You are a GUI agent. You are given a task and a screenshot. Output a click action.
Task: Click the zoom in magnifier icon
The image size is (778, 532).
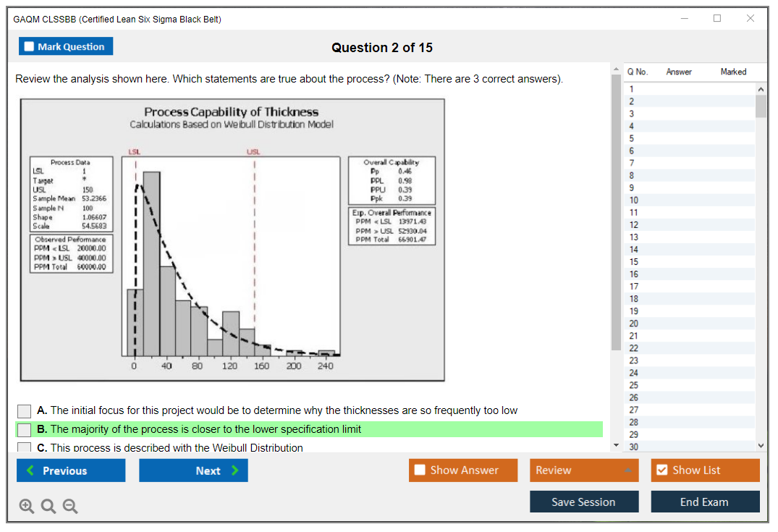[27, 507]
